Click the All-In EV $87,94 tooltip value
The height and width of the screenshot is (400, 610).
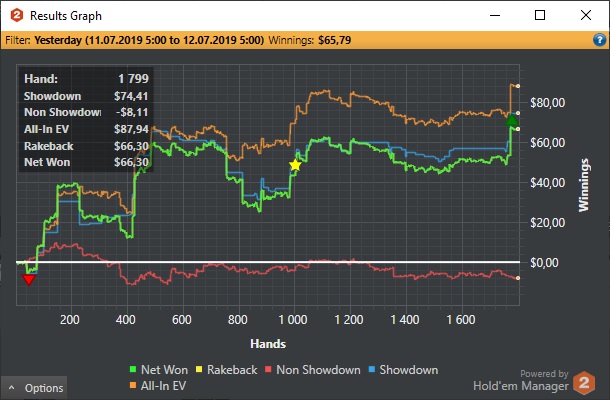click(131, 129)
